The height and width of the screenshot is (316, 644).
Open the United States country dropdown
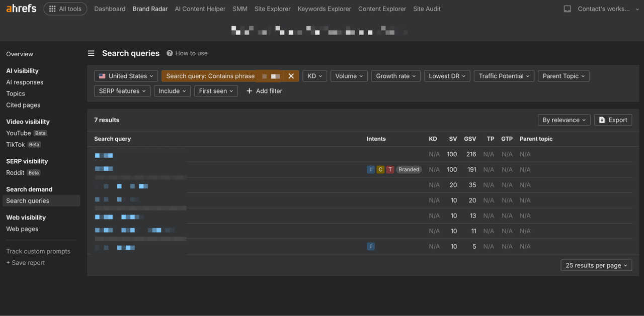[x=126, y=76]
